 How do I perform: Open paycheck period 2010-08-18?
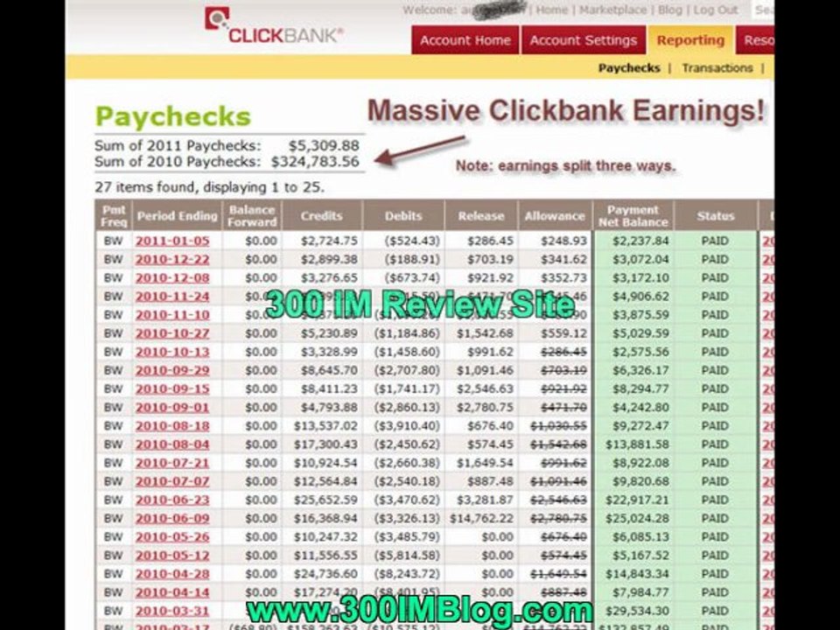coord(172,426)
